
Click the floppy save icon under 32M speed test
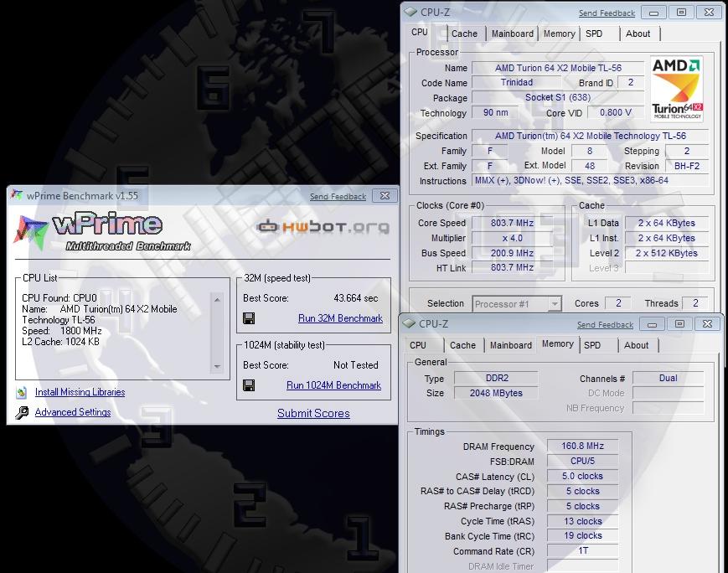pos(249,318)
